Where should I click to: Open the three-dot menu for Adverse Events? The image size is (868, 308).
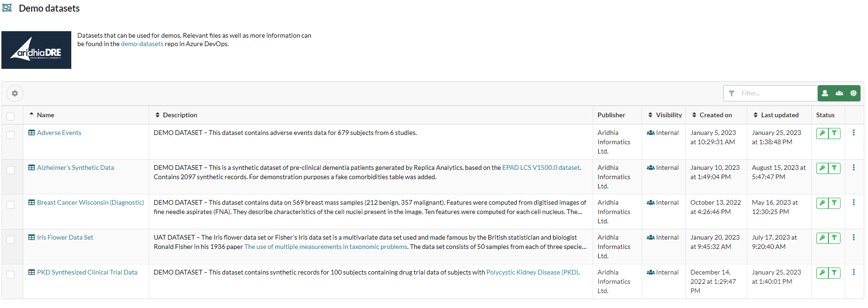pos(854,133)
